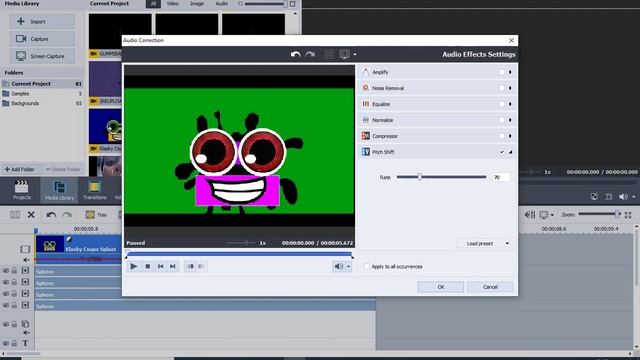Image resolution: width=640 pixels, height=360 pixels.
Task: Click the Amplify effect icon
Action: [x=366, y=72]
